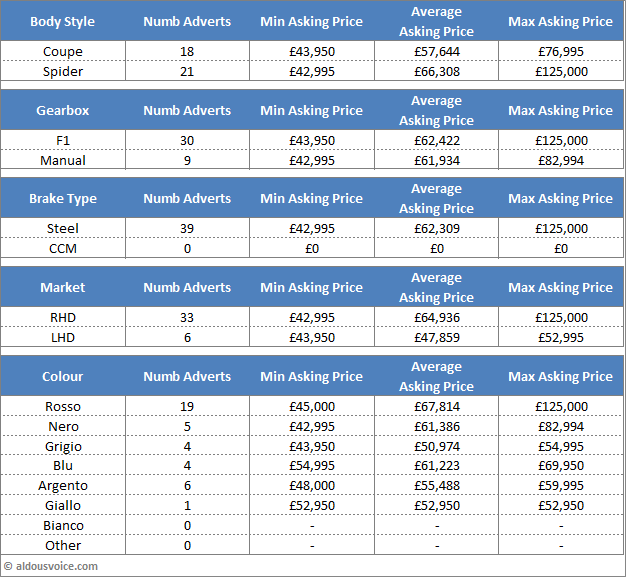Image resolution: width=626 pixels, height=577 pixels.
Task: Click the "Colour" header cell
Action: tap(63, 376)
